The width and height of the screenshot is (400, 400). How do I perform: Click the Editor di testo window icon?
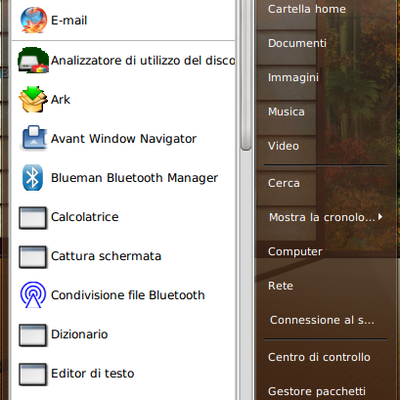33,374
